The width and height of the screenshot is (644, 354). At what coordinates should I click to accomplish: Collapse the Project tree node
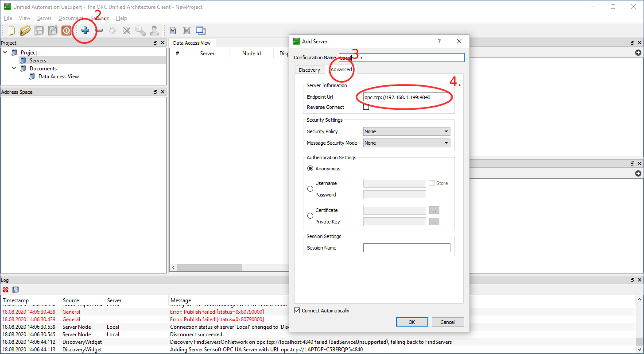[x=5, y=52]
